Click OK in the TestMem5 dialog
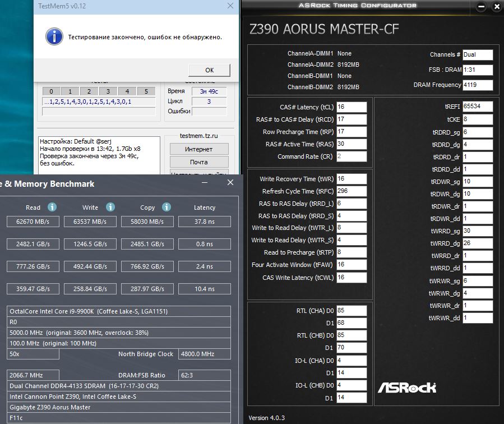This screenshot has width=504, height=424. tap(209, 70)
